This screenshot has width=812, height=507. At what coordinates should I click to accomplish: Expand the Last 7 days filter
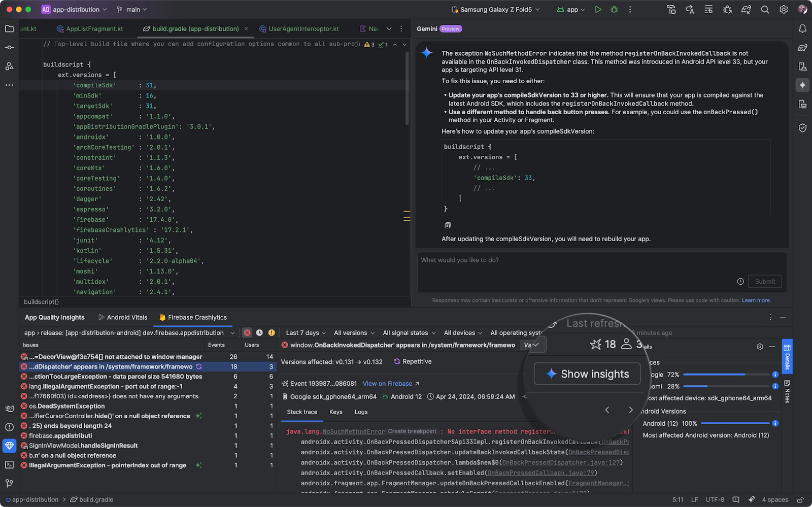pos(306,333)
